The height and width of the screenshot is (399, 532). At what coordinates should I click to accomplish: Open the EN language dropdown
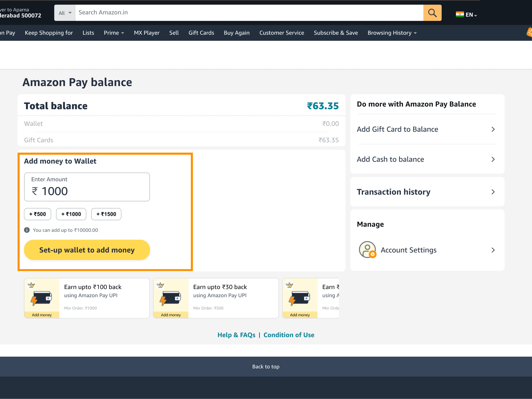pos(471,15)
